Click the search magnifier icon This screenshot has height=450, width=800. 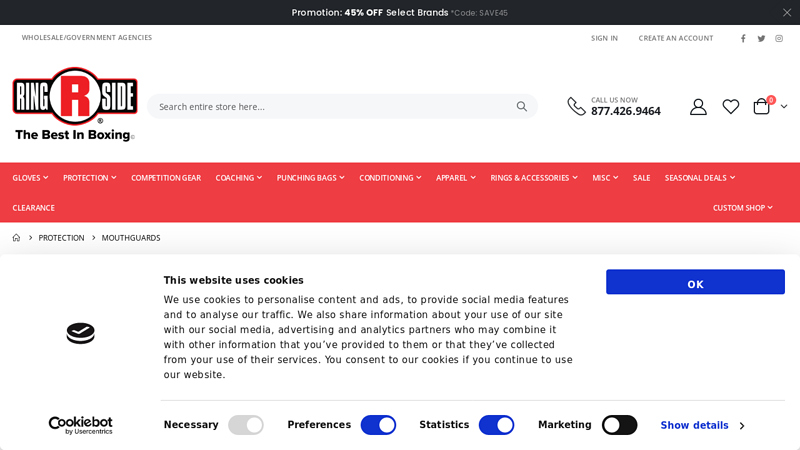[521, 107]
